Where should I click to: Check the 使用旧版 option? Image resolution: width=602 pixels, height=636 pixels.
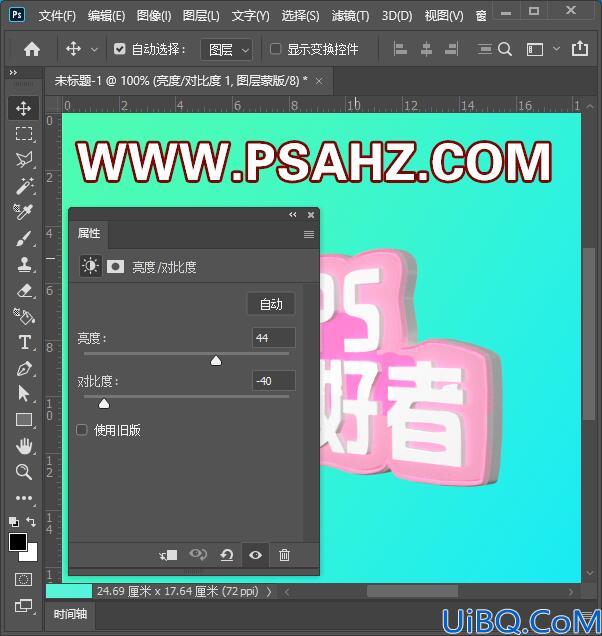click(82, 430)
